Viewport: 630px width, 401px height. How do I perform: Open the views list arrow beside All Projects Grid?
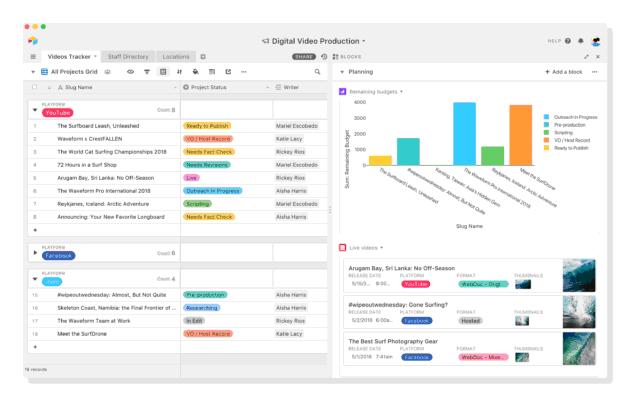pos(33,72)
